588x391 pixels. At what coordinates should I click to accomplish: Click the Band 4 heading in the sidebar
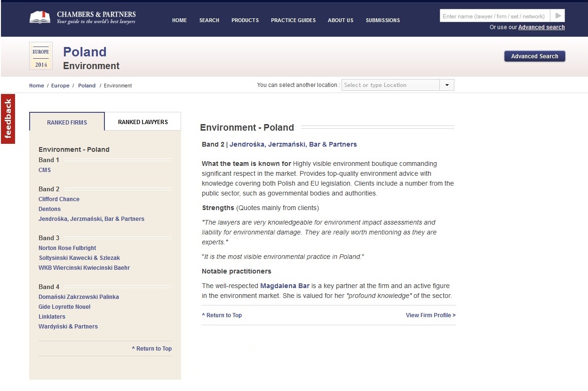pos(49,287)
